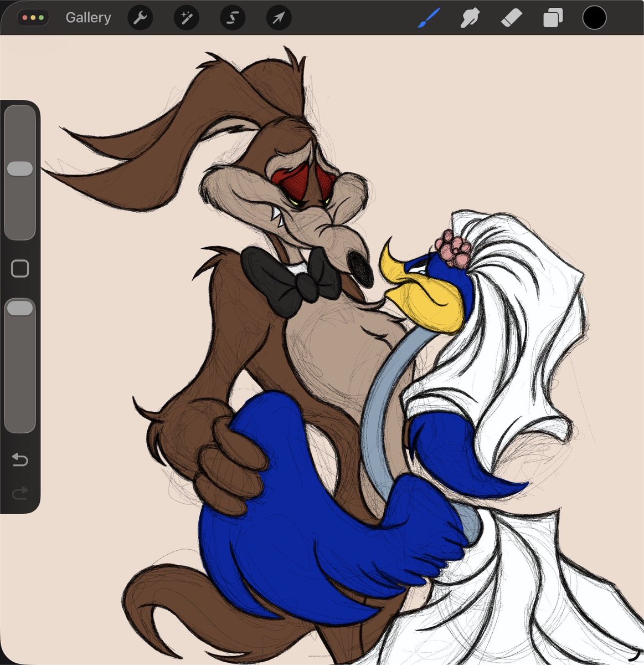Image resolution: width=644 pixels, height=665 pixels.
Task: Select the Smudge finger tool
Action: coord(470,18)
